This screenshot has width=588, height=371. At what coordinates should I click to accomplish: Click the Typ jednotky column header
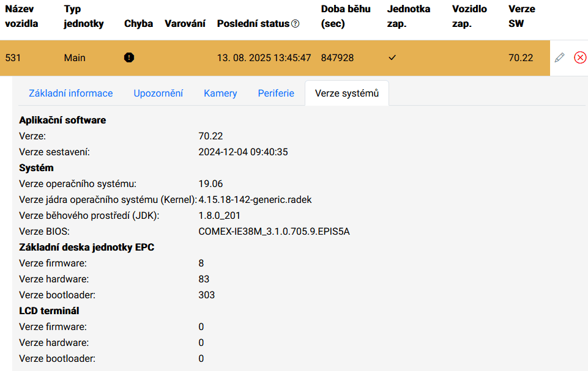click(84, 17)
